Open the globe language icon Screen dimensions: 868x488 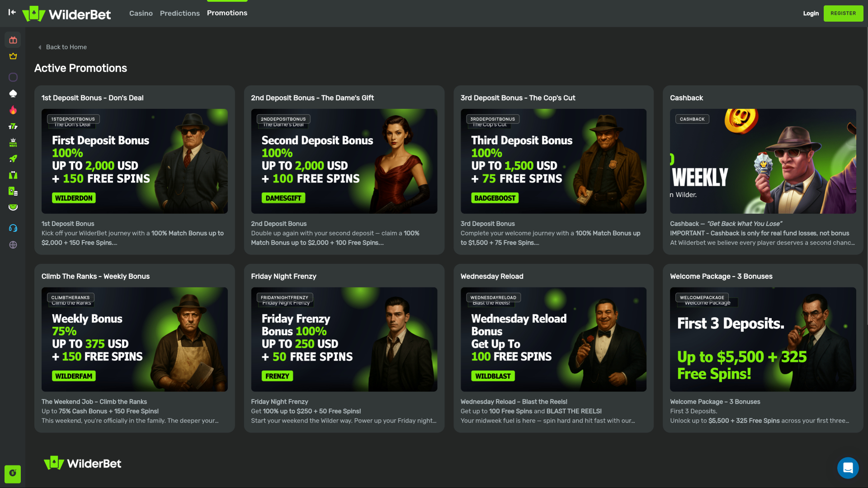point(13,245)
